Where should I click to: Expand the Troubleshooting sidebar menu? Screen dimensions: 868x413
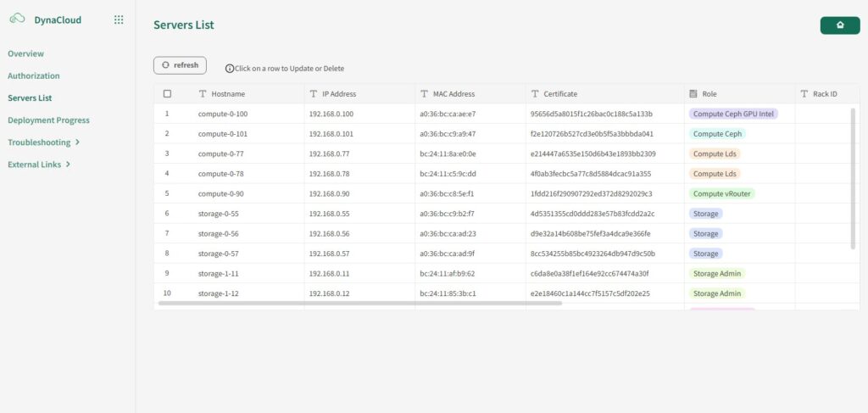click(43, 142)
